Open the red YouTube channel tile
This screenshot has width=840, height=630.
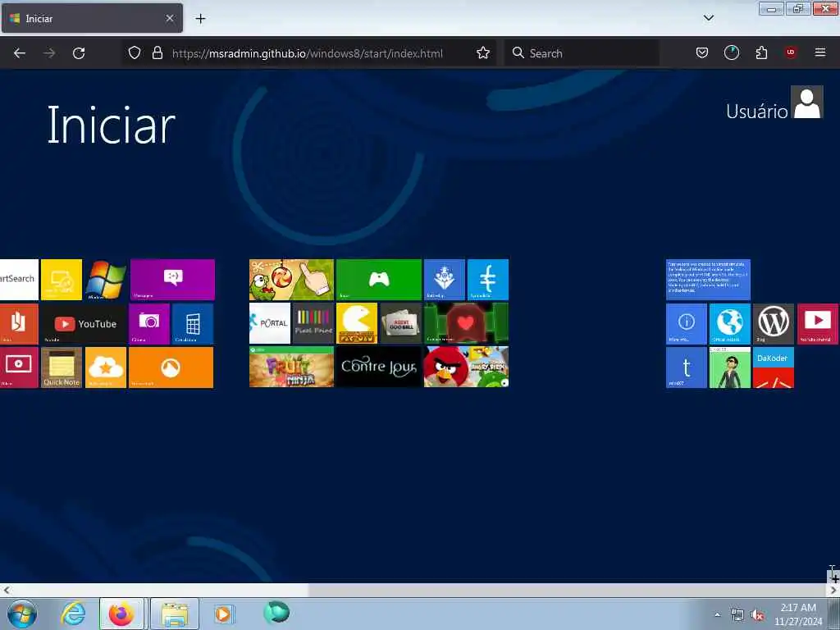point(817,323)
